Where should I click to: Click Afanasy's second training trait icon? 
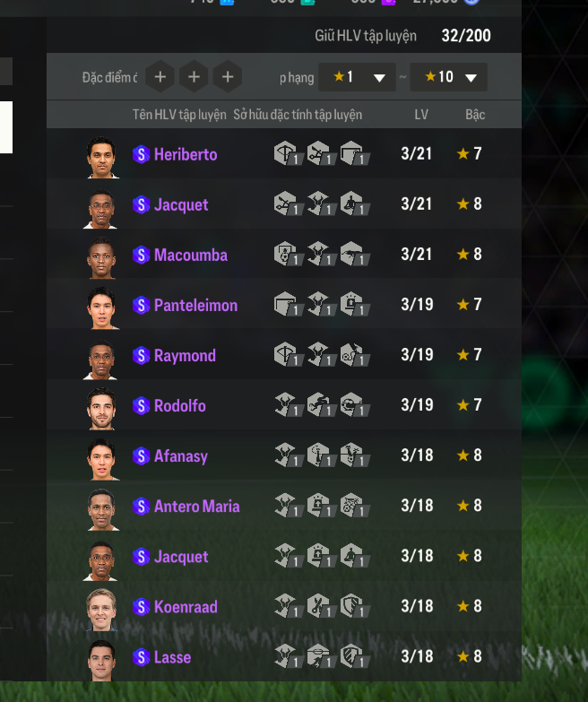coord(321,455)
